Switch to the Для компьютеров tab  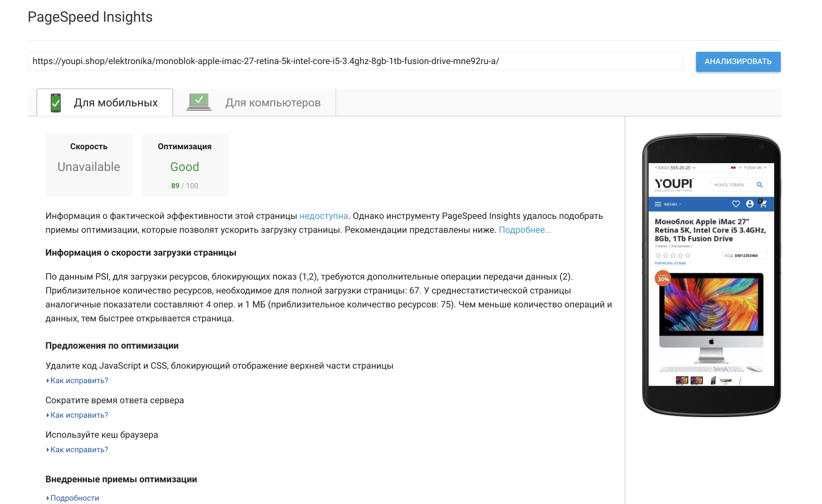pos(254,102)
